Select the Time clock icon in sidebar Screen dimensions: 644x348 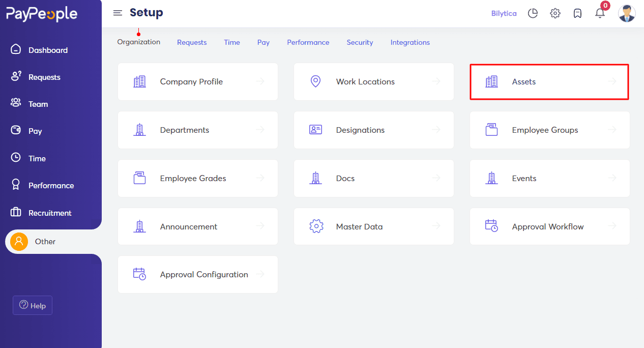pyautogui.click(x=15, y=158)
